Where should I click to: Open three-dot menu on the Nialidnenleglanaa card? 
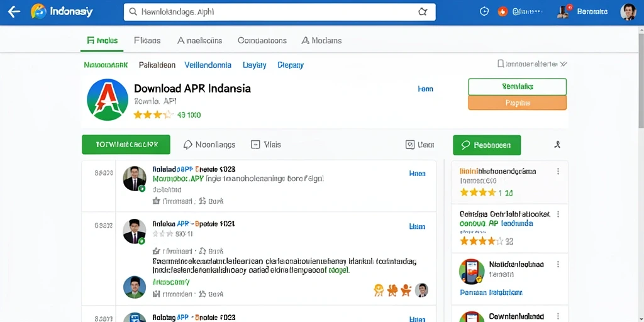click(558, 264)
